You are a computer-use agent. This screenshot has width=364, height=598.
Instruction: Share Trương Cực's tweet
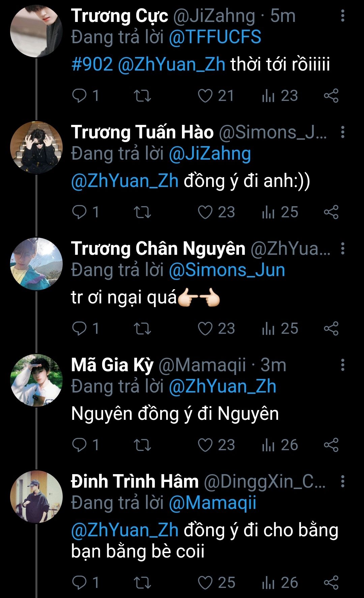[x=331, y=96]
